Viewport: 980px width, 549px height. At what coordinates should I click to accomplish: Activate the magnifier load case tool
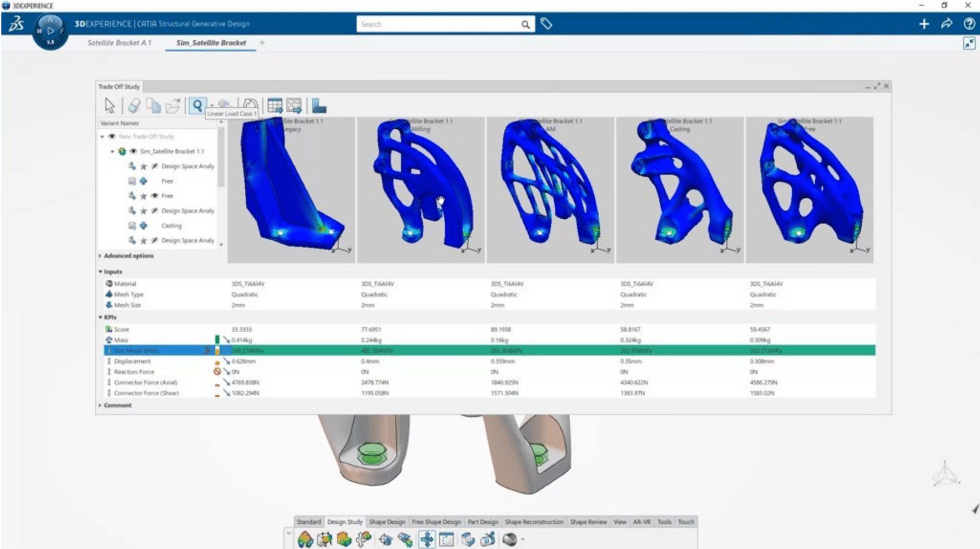(197, 105)
